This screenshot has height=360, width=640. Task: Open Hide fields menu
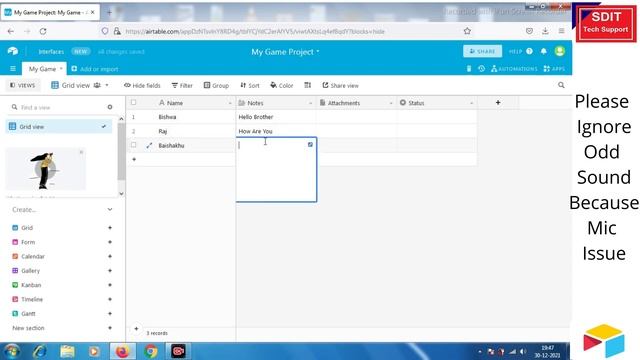pyautogui.click(x=142, y=85)
